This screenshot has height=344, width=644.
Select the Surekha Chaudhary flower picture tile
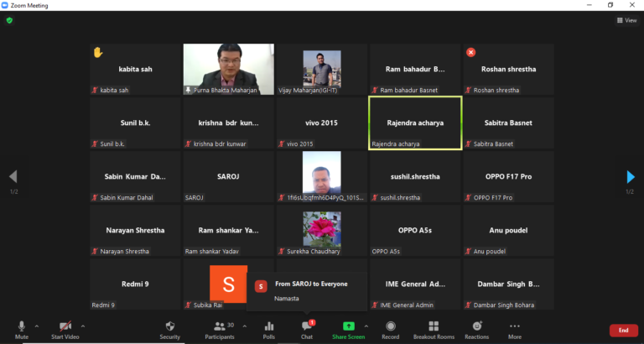322,230
